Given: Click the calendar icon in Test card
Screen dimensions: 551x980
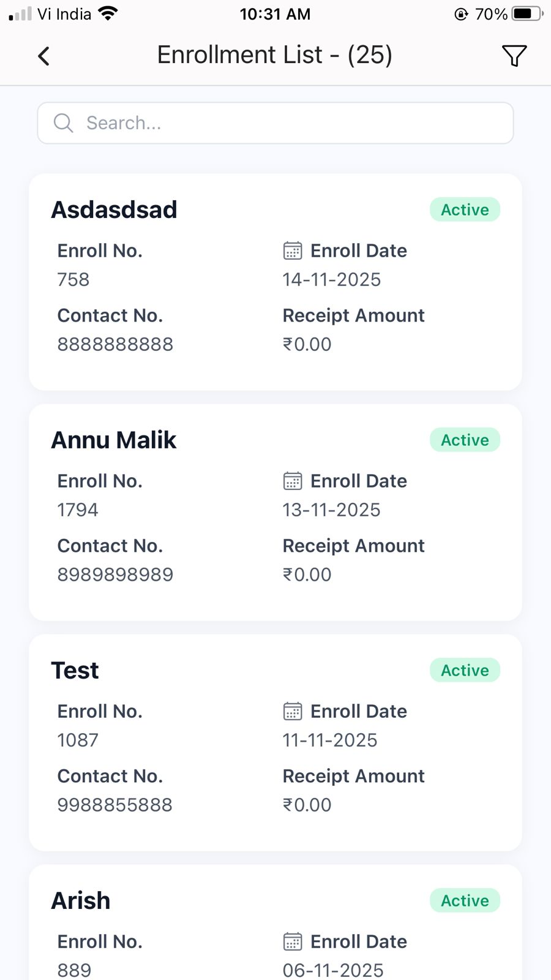Looking at the screenshot, I should 293,711.
